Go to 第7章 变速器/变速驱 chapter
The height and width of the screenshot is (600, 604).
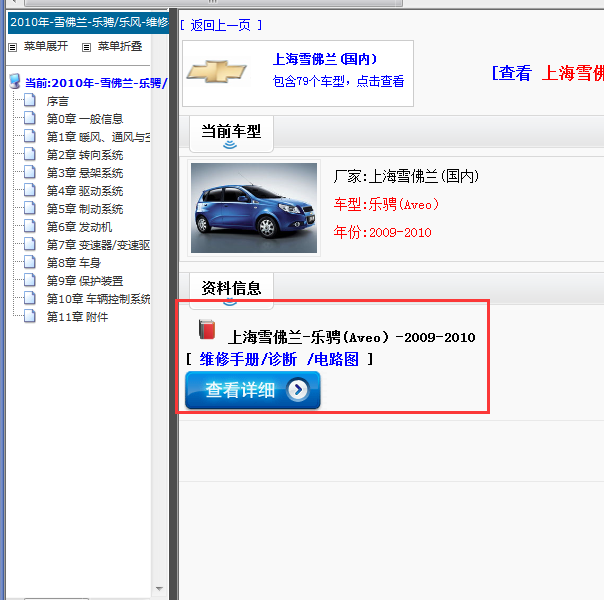point(98,245)
